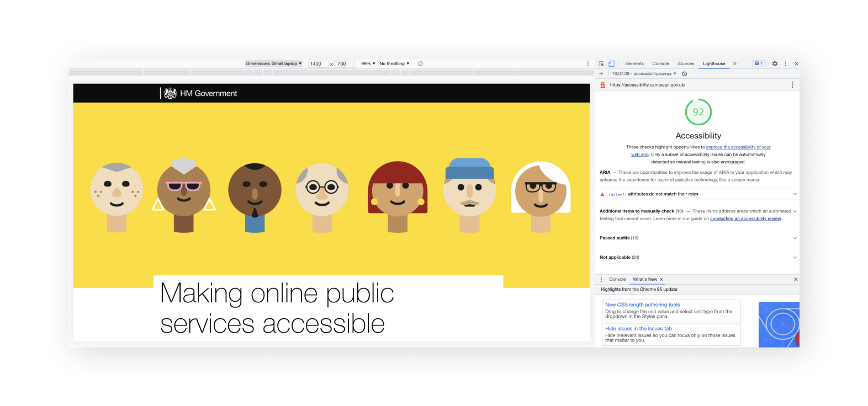
Task: Click 'Highlights from the Chrome 95 update' text
Action: click(639, 289)
